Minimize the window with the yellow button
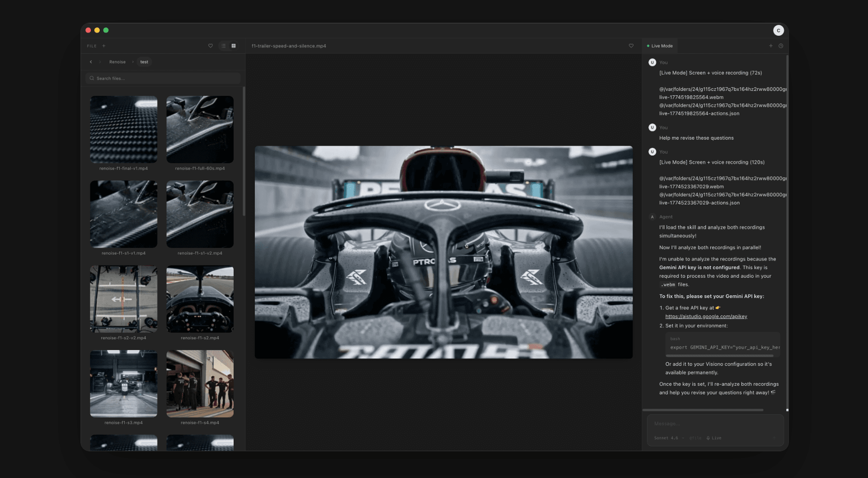 pos(97,30)
